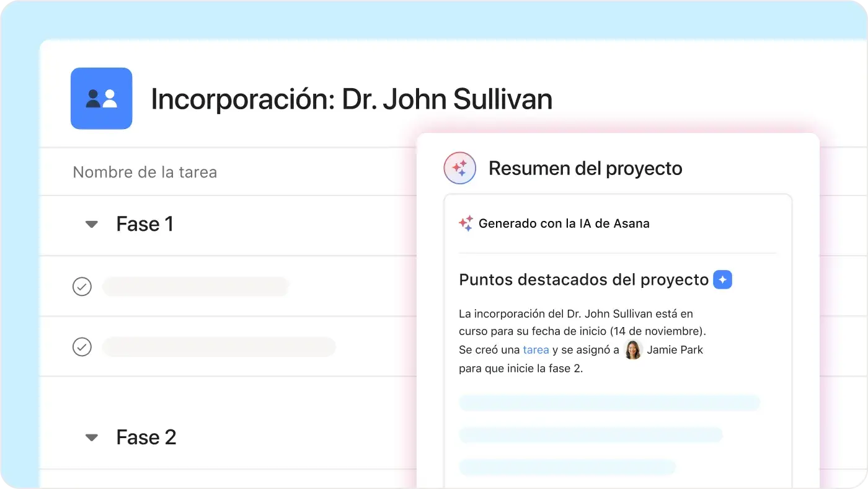The width and height of the screenshot is (868, 489).
Task: Click the 'Fase 1' section title
Action: pos(145,224)
